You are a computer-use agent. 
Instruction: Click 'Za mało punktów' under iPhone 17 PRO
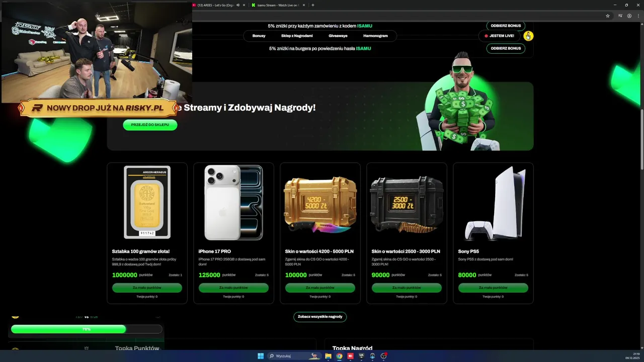point(233,288)
